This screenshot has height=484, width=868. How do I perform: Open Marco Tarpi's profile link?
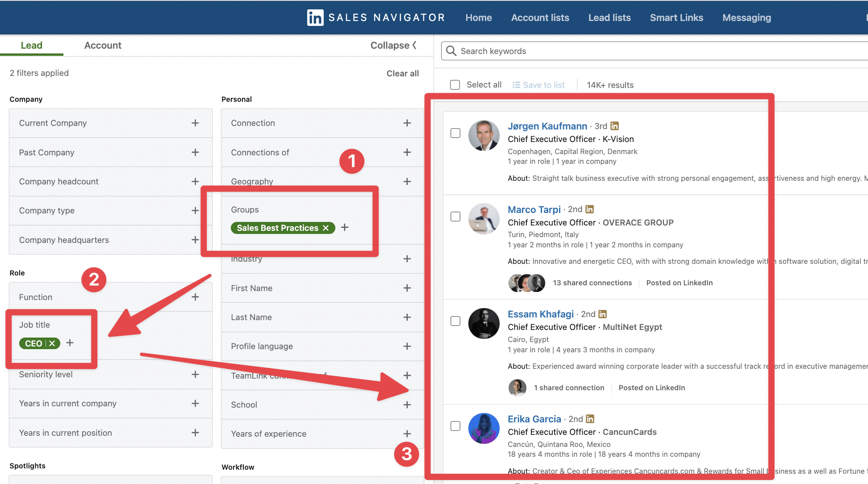(534, 209)
